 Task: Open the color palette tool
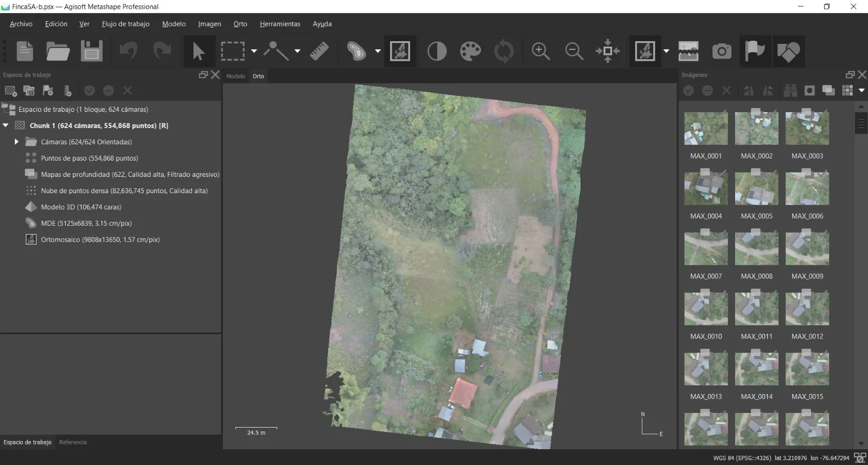click(x=470, y=51)
